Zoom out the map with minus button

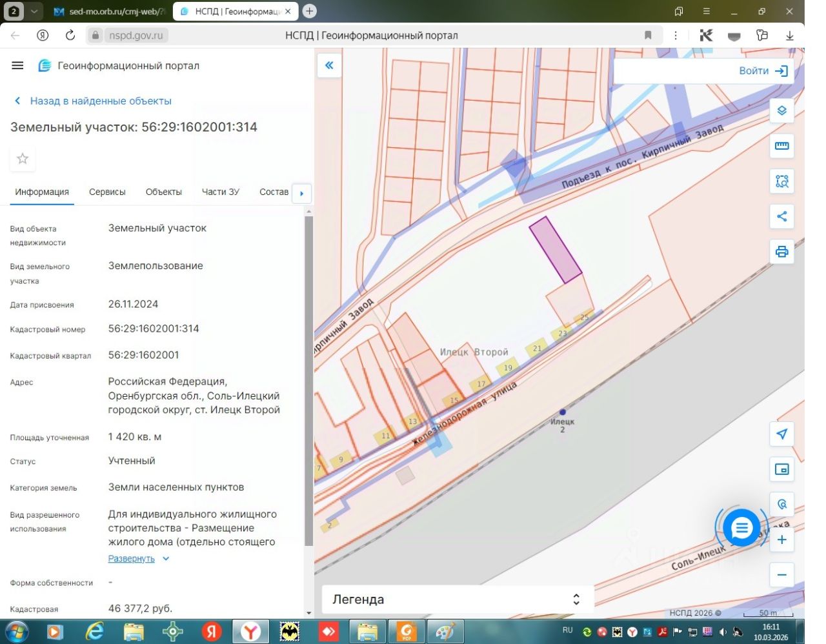(x=781, y=575)
